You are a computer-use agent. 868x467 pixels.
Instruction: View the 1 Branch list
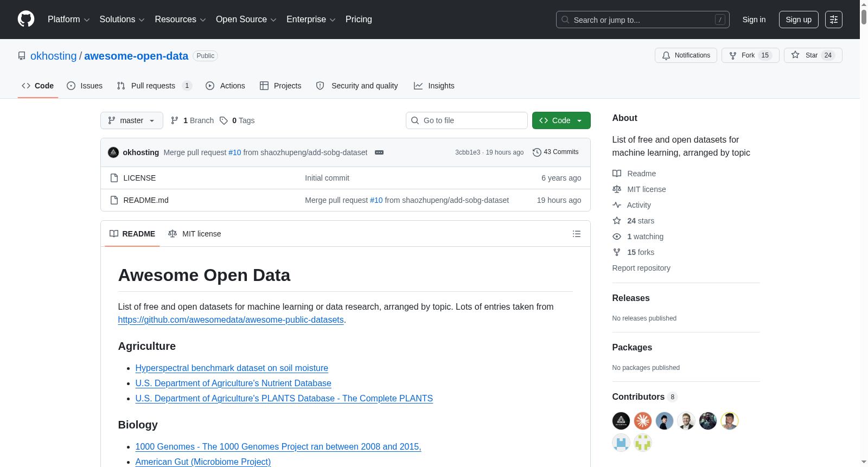(x=193, y=120)
